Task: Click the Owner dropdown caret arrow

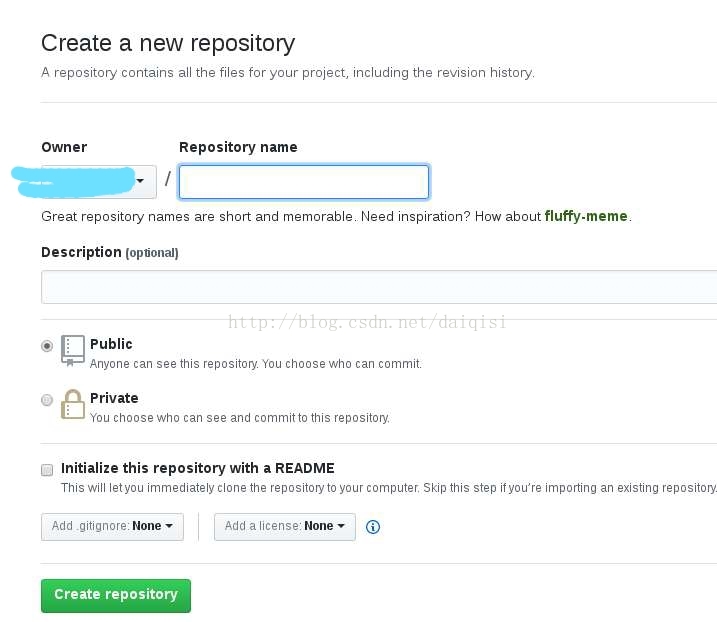Action: pyautogui.click(x=140, y=181)
